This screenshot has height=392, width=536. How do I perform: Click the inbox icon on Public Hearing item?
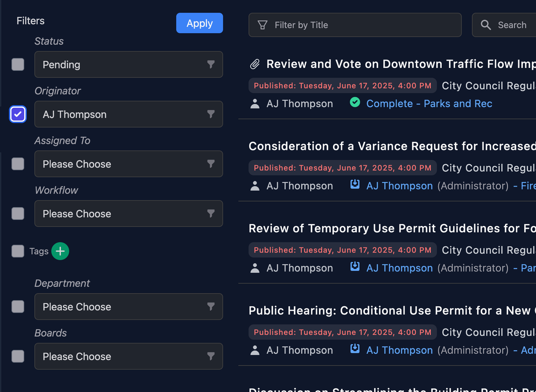click(355, 349)
